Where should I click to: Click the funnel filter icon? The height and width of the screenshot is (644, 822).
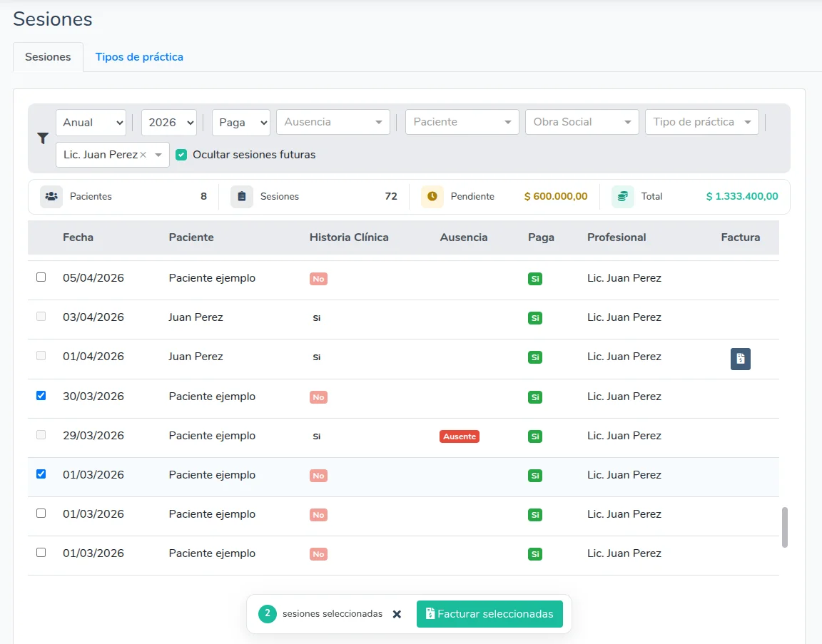[43, 138]
